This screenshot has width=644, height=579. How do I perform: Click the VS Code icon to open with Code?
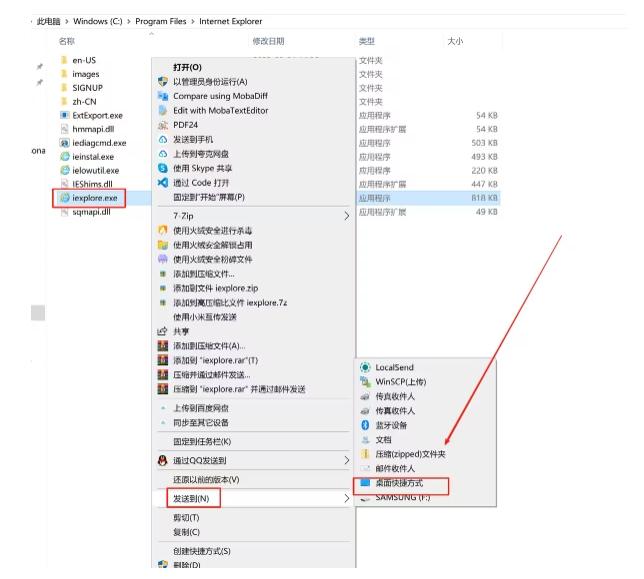163,183
